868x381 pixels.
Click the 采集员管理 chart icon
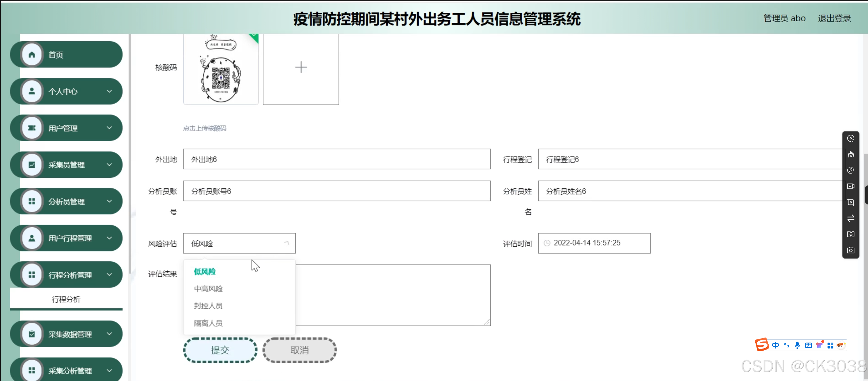click(x=32, y=165)
